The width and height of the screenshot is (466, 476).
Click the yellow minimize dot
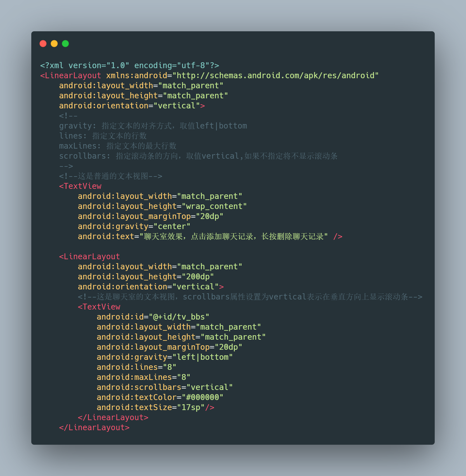(54, 44)
